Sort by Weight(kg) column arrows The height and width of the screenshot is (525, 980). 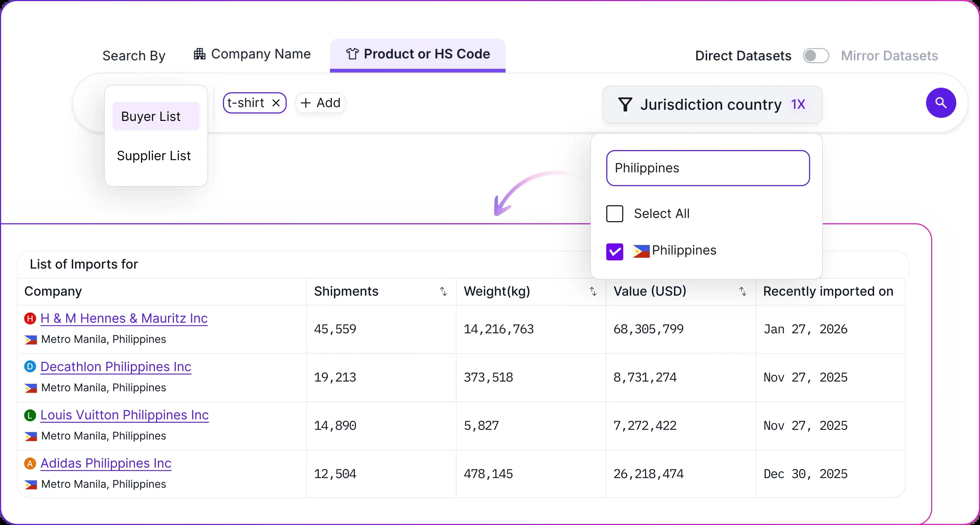coord(593,291)
